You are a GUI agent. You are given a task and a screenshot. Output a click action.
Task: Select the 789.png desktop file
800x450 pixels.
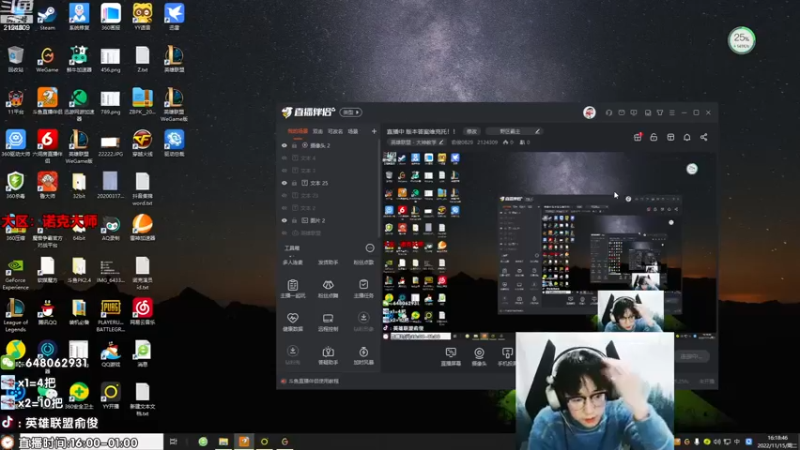tap(110, 102)
